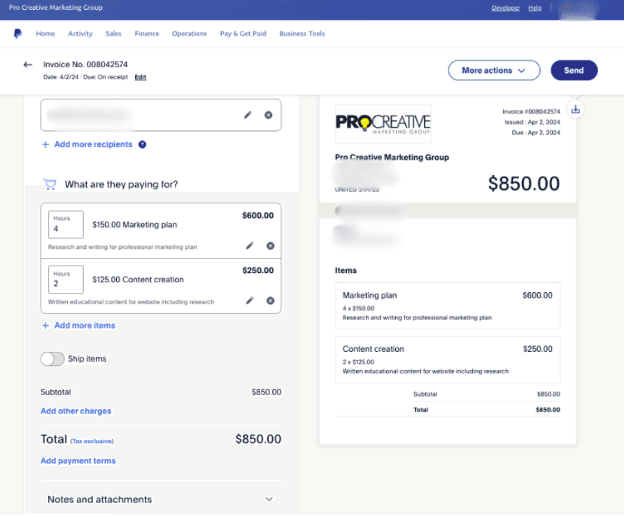Viewport: 624px width, 516px height.
Task: Click the plus icon for adding recipients
Action: click(x=45, y=144)
